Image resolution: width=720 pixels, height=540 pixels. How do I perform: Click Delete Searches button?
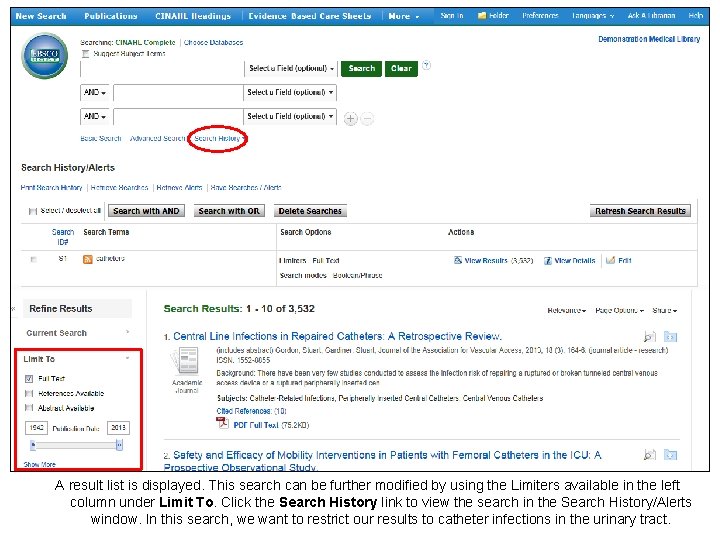point(310,211)
